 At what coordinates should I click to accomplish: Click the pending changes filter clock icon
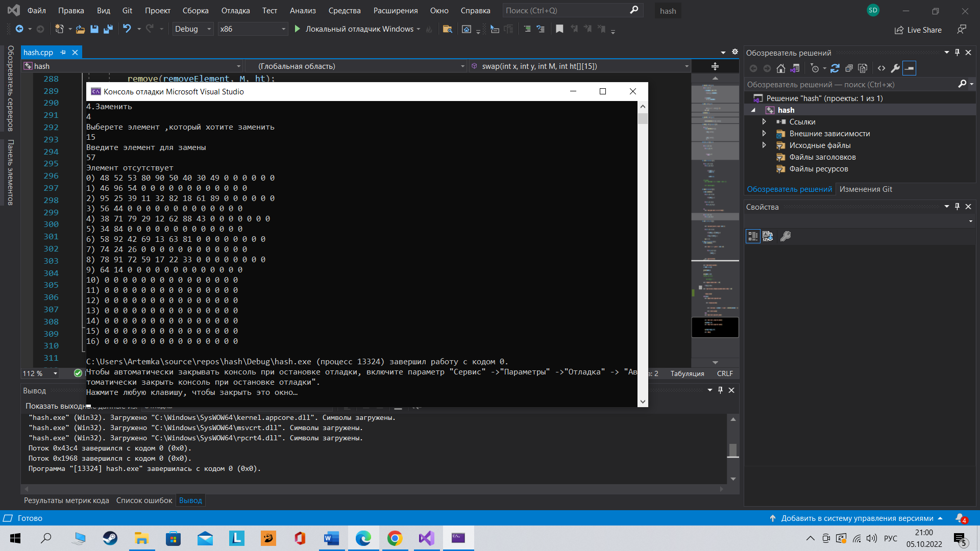click(815, 68)
